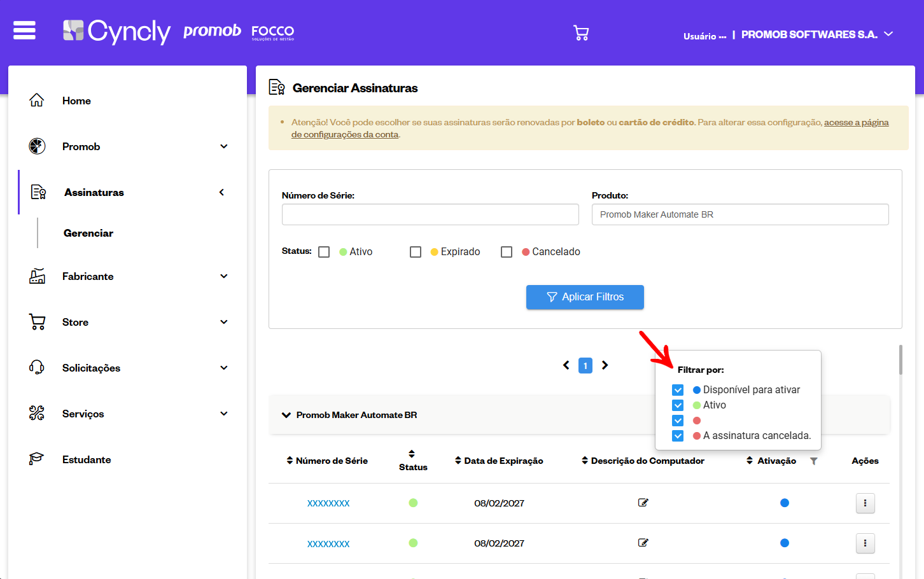Select the Solicitações menu item
The image size is (924, 579).
(x=91, y=368)
